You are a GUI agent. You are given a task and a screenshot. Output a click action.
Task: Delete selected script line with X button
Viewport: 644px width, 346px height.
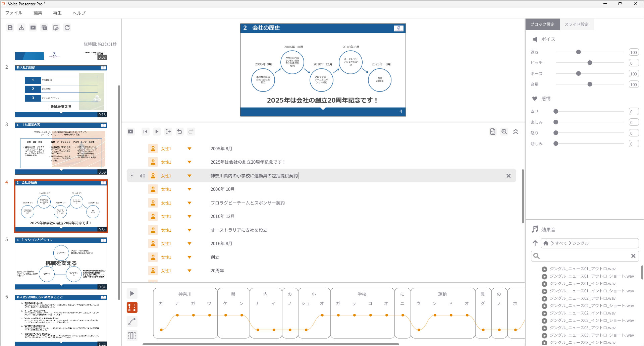(x=508, y=176)
